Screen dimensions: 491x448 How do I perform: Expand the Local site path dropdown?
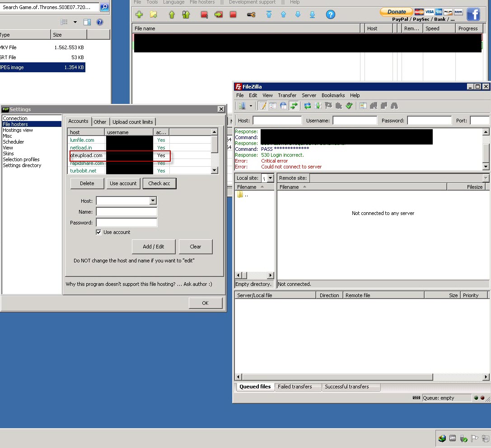[271, 178]
